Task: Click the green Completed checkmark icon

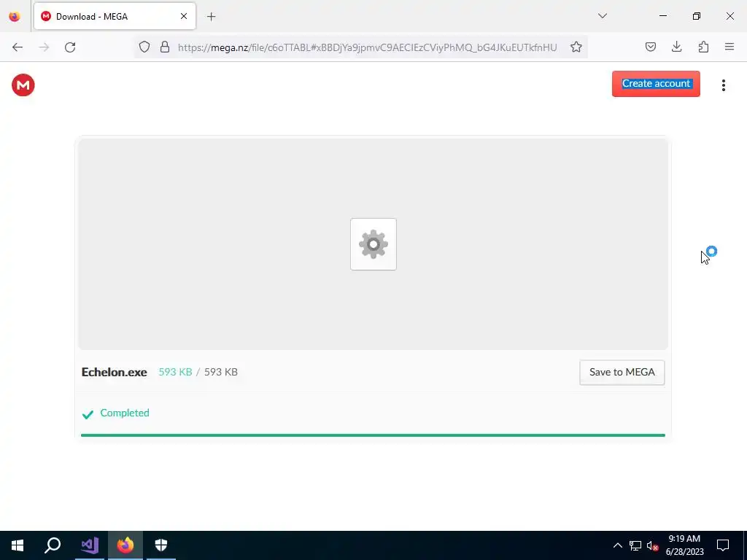Action: [x=88, y=414]
